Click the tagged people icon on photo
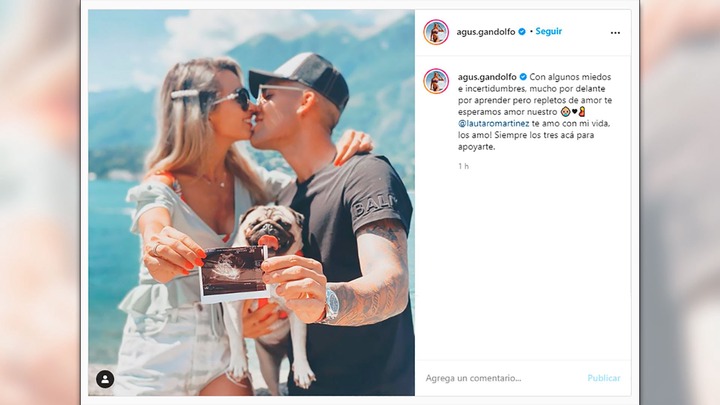Viewport: 720px width, 405px height. click(105, 379)
